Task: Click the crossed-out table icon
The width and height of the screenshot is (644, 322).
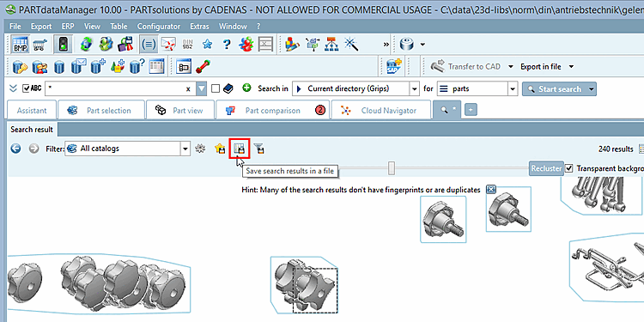Action: click(x=265, y=44)
